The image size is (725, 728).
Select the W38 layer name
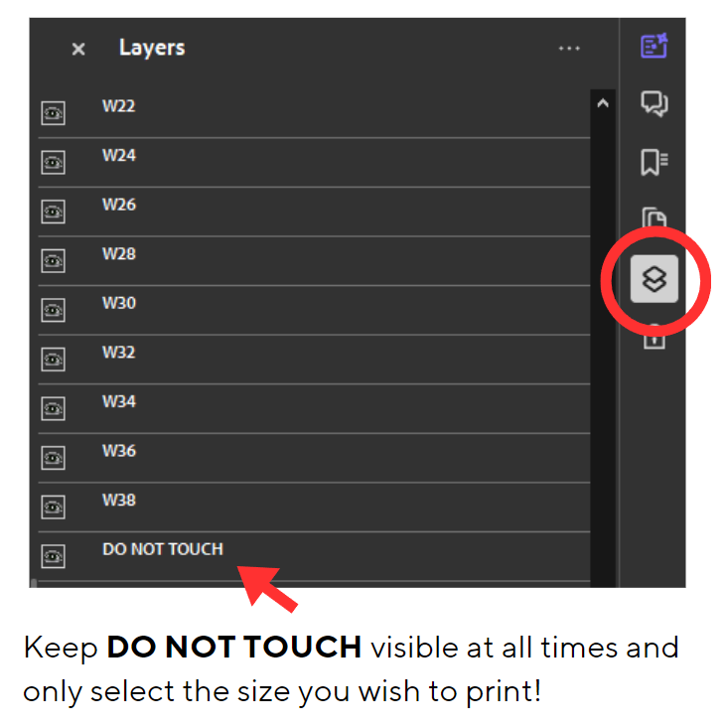(x=119, y=500)
